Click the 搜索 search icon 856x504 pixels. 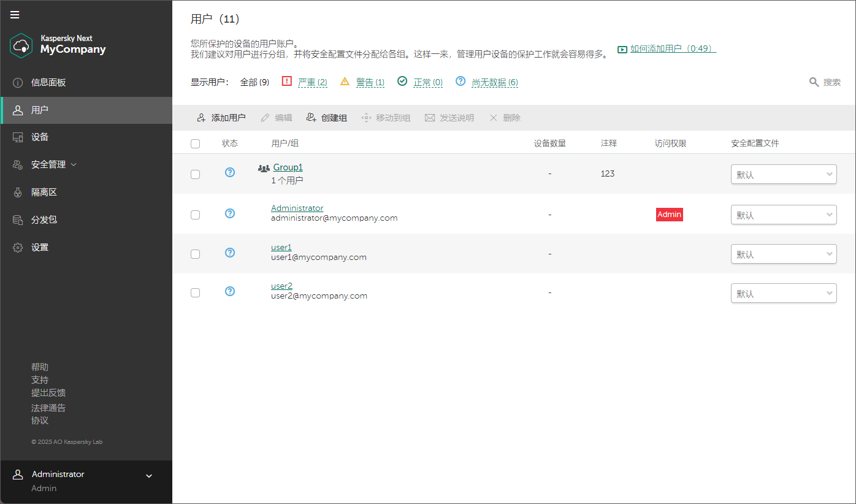814,81
